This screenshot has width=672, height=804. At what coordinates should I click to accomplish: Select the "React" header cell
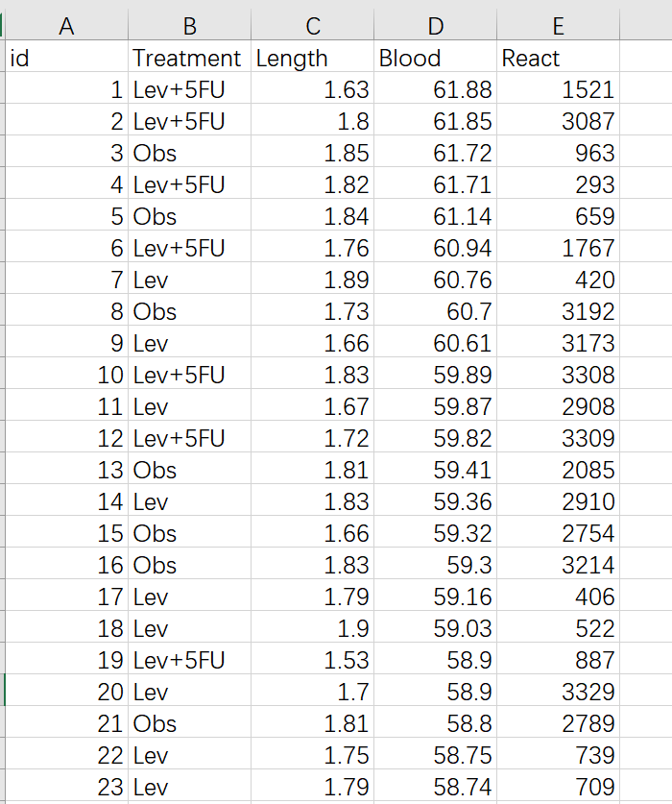pyautogui.click(x=531, y=58)
